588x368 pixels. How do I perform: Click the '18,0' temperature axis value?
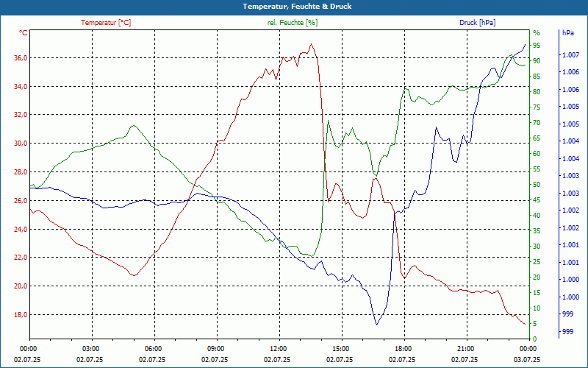tap(21, 315)
